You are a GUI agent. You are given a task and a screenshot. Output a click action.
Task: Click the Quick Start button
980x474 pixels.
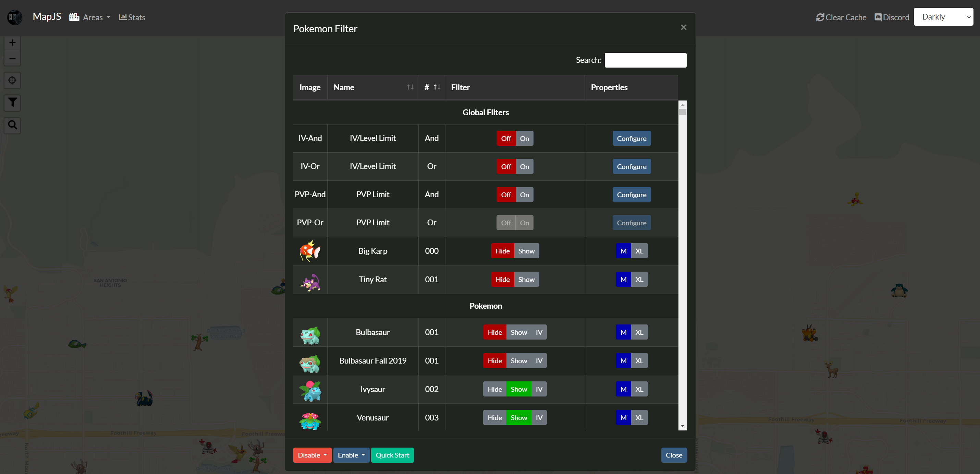(392, 455)
